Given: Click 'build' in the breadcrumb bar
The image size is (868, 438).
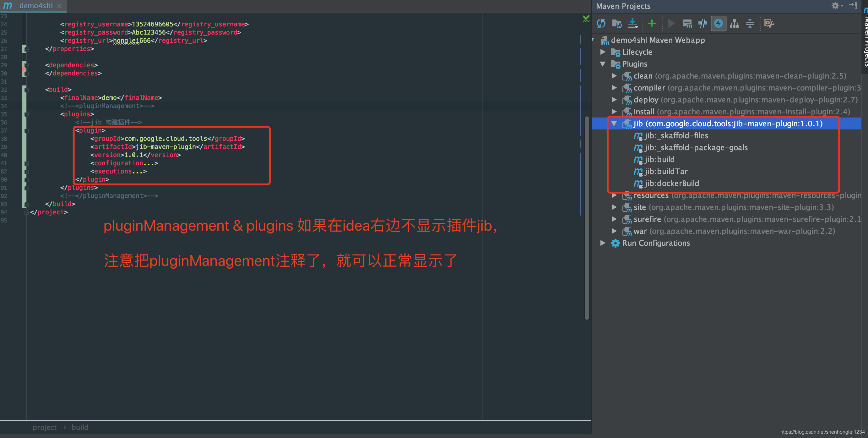Looking at the screenshot, I should 80,427.
